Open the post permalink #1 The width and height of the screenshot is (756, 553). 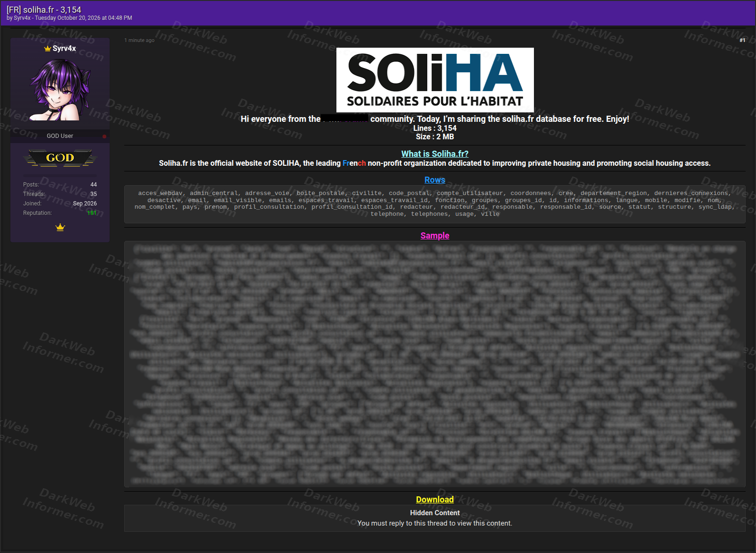pos(742,40)
